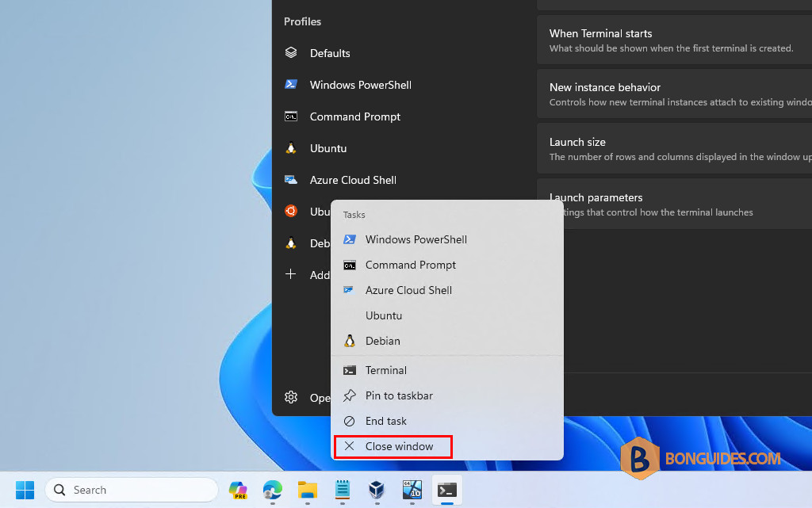Image resolution: width=812 pixels, height=508 pixels.
Task: Expand the Launch size setting
Action: 674,148
